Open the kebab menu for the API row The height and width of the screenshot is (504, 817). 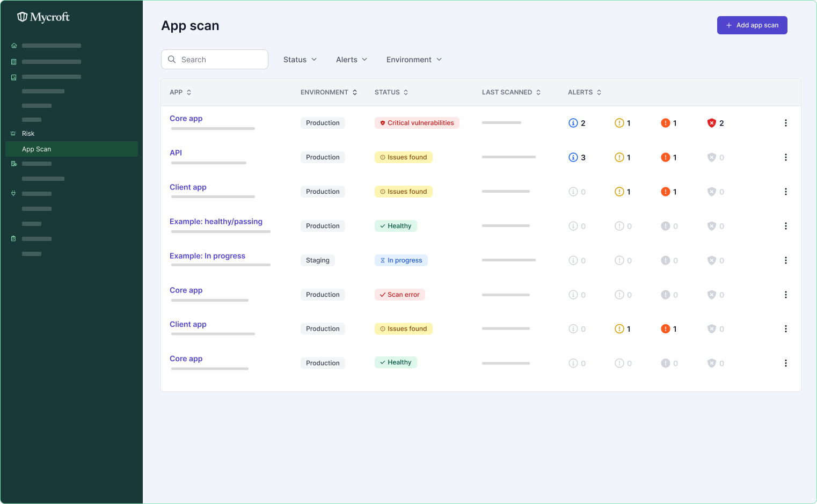click(x=785, y=157)
